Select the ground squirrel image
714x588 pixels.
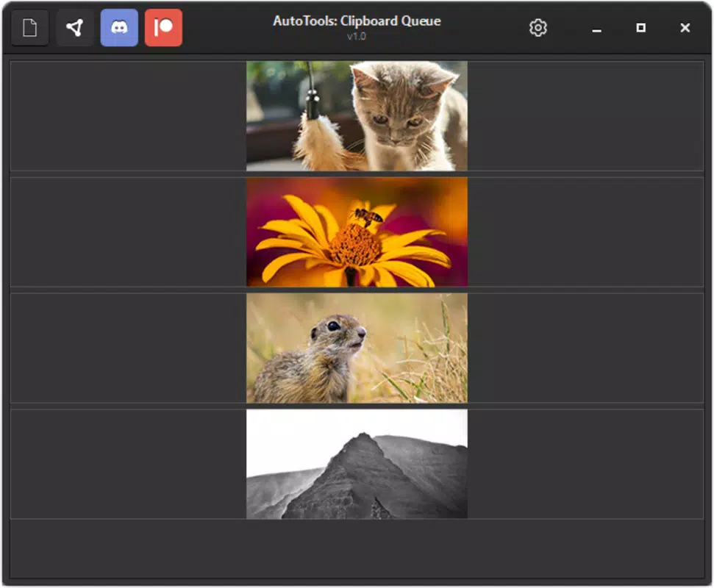[x=357, y=348]
